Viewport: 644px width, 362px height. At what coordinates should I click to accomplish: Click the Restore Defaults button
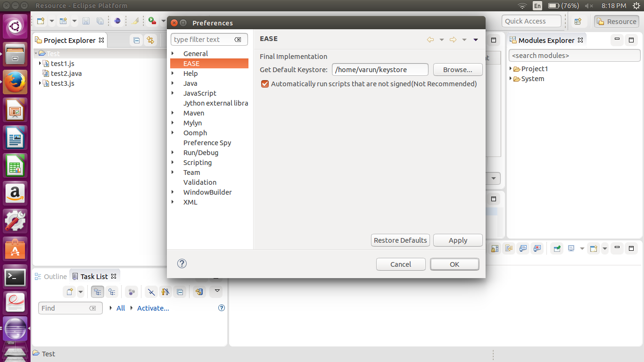400,240
